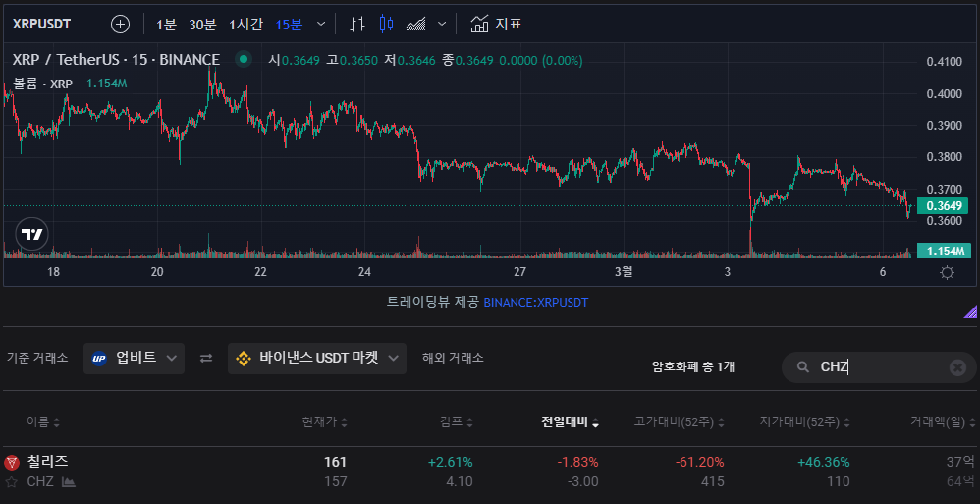Viewport: 980px width, 504px height.
Task: Open chart settings gear icon
Action: [947, 273]
